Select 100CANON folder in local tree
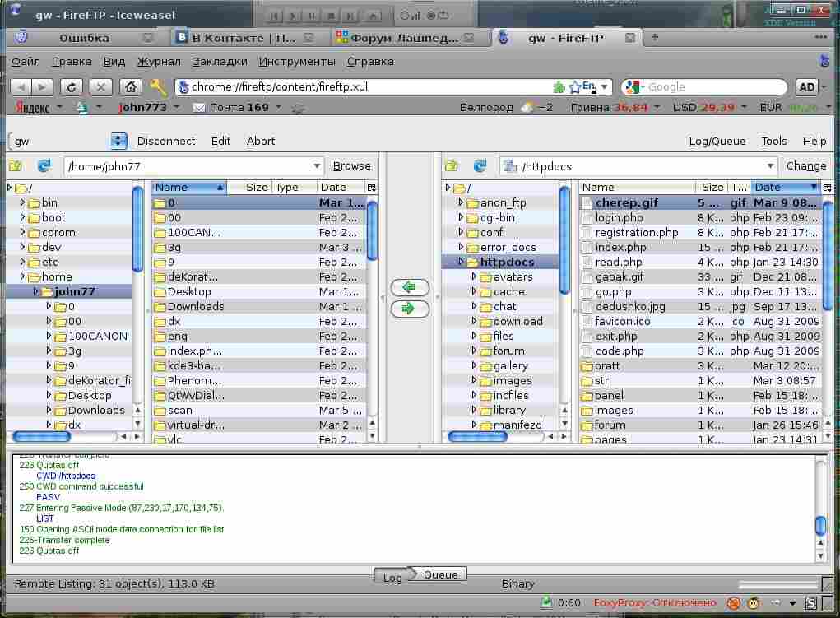 pyautogui.click(x=98, y=336)
